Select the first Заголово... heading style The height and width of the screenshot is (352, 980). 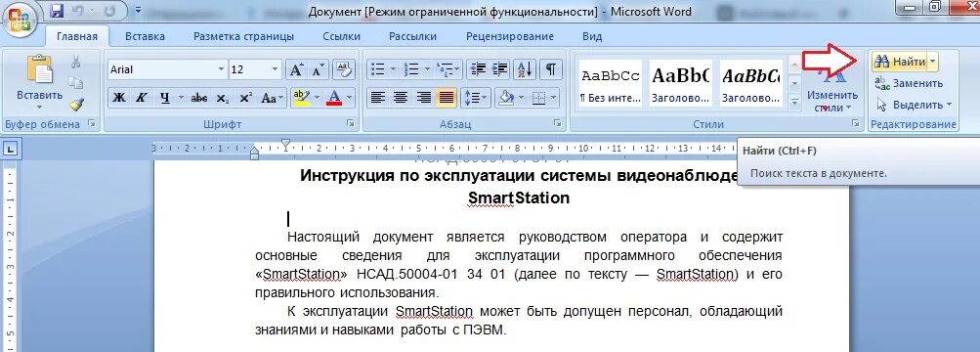click(x=681, y=83)
